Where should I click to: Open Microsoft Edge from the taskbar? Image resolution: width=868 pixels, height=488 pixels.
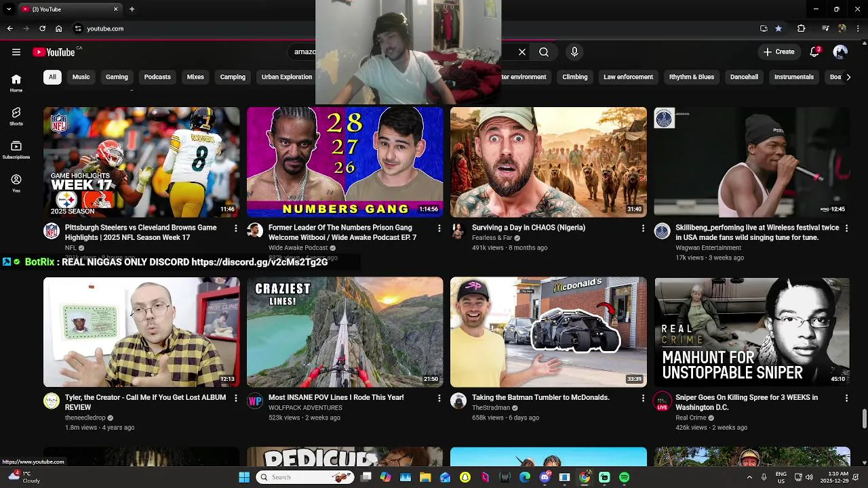[524, 477]
